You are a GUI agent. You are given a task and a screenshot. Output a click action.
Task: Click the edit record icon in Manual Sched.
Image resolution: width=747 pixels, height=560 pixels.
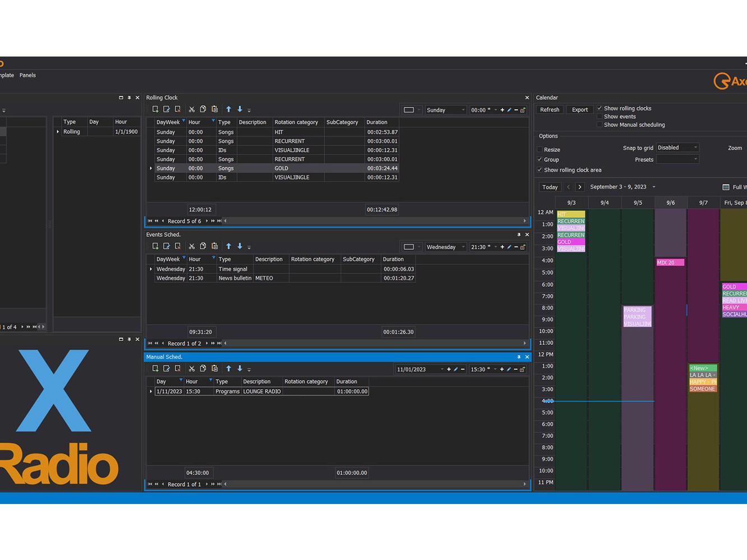pos(166,368)
